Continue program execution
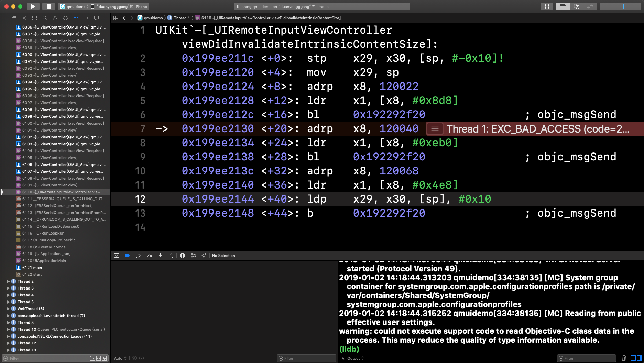Screen dimensions: 644x363 point(138,256)
